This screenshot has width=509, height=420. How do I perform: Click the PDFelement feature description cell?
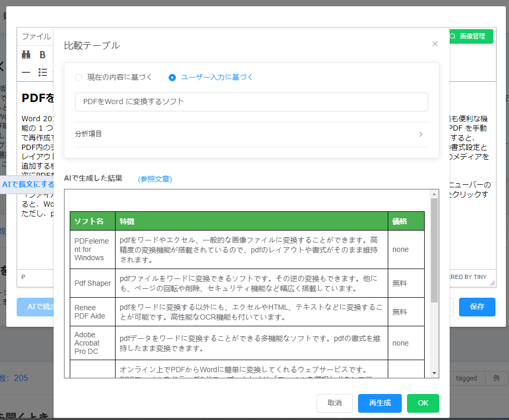[x=251, y=250]
